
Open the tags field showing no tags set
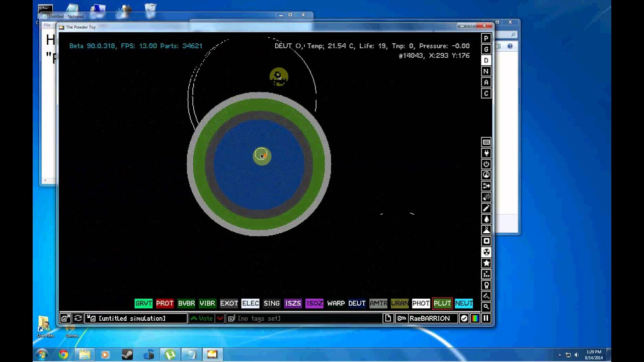pos(304,318)
